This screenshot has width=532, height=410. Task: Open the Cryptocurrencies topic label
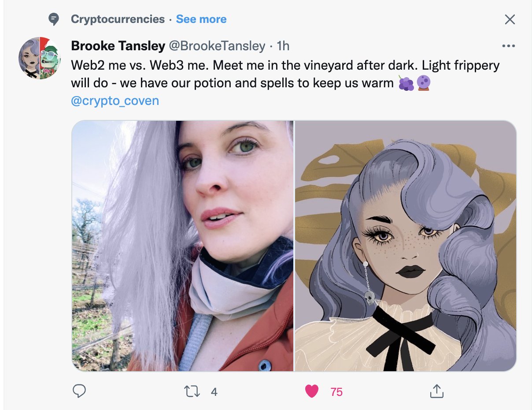click(118, 19)
